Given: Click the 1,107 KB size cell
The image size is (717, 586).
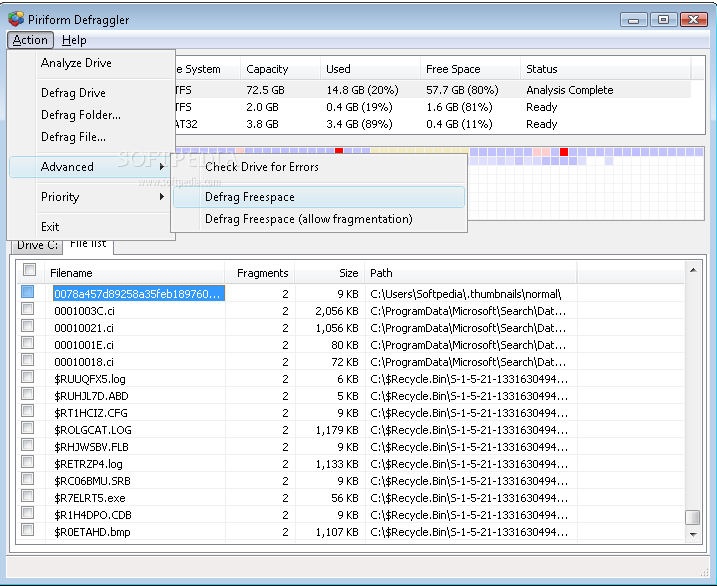Looking at the screenshot, I should [337, 532].
